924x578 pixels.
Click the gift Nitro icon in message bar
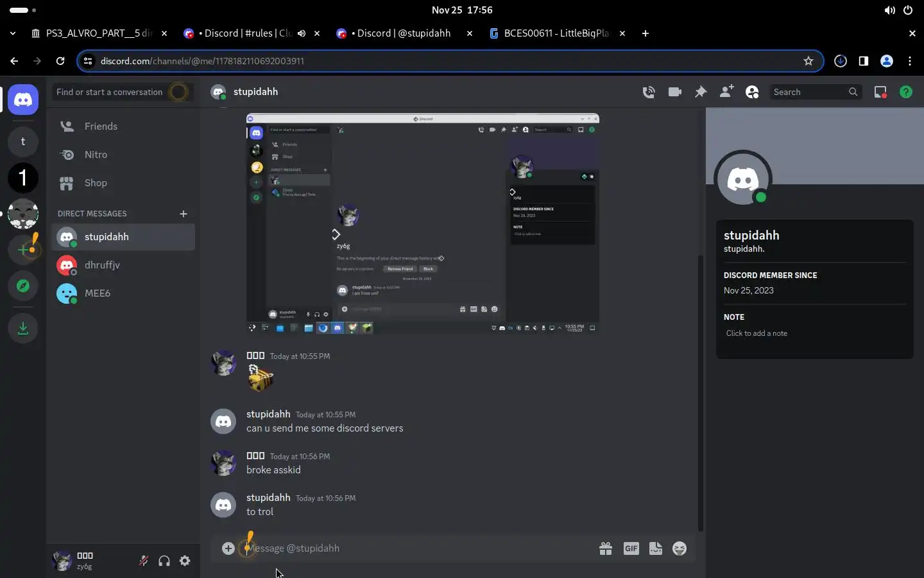(x=605, y=548)
